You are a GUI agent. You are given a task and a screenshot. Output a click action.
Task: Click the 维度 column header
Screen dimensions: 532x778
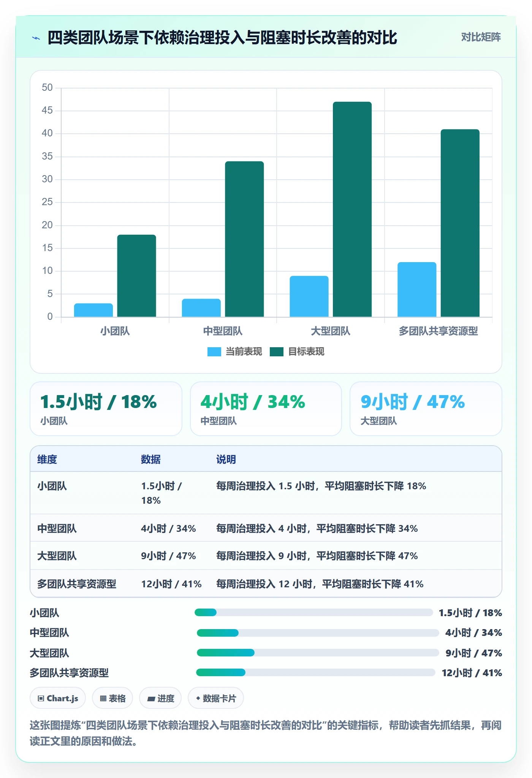[x=47, y=459]
